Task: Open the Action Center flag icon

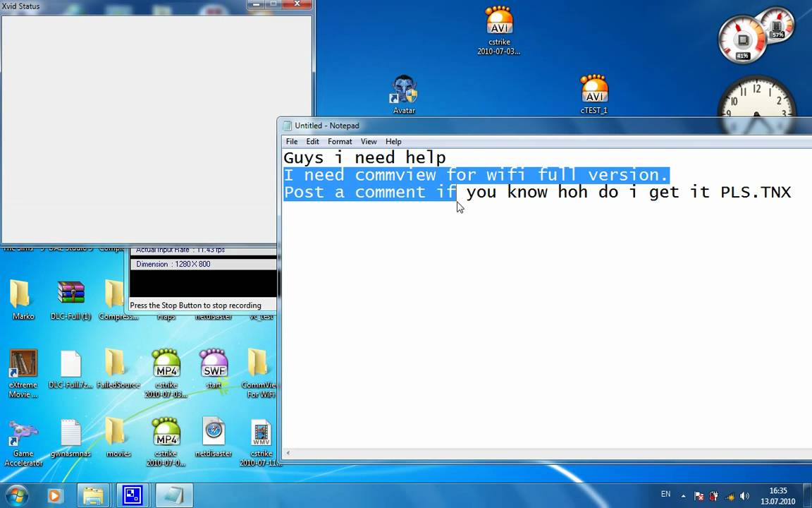Action: point(699,496)
